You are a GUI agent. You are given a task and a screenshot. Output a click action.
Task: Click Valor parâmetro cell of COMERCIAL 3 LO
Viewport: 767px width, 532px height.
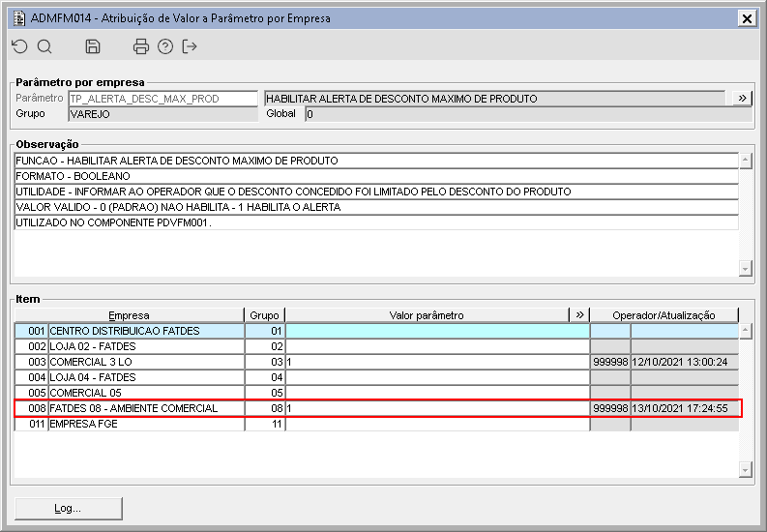coord(438,362)
